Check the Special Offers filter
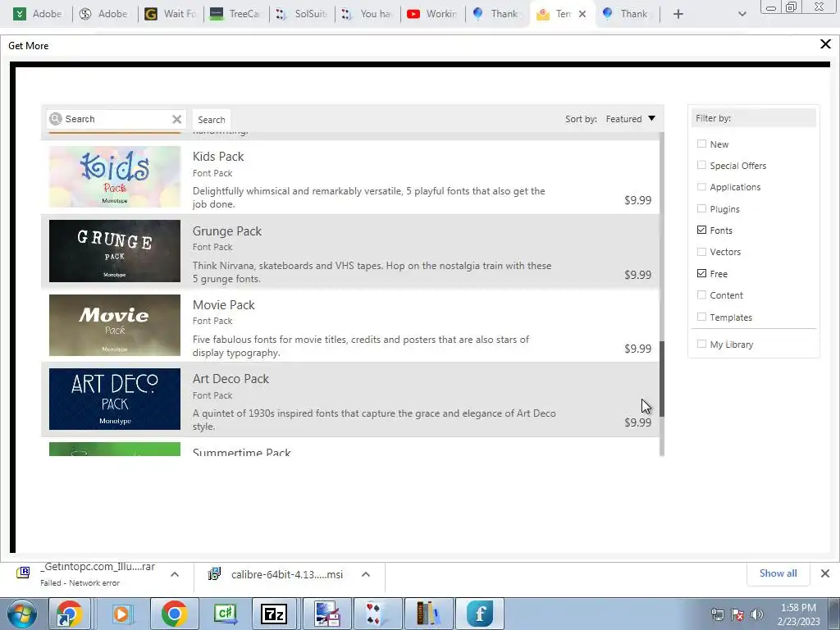 [x=701, y=165]
